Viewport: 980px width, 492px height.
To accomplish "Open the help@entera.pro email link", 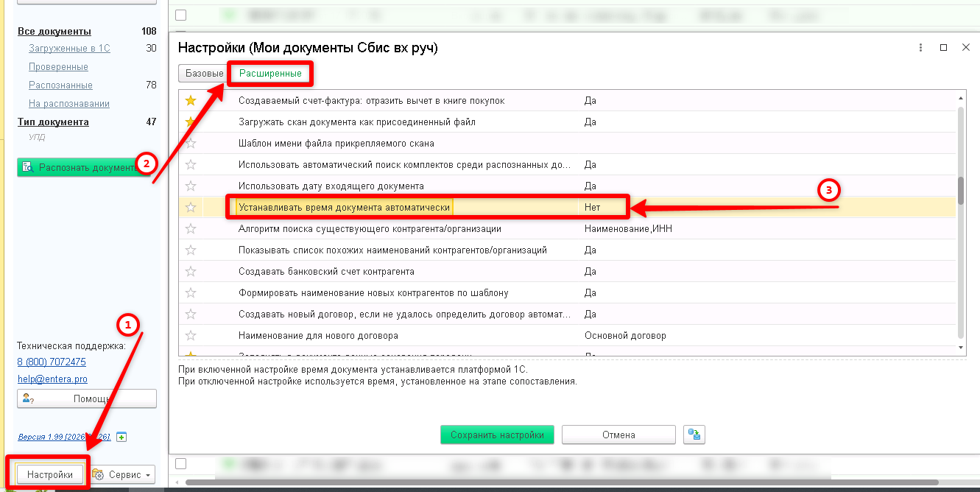I will coord(52,379).
